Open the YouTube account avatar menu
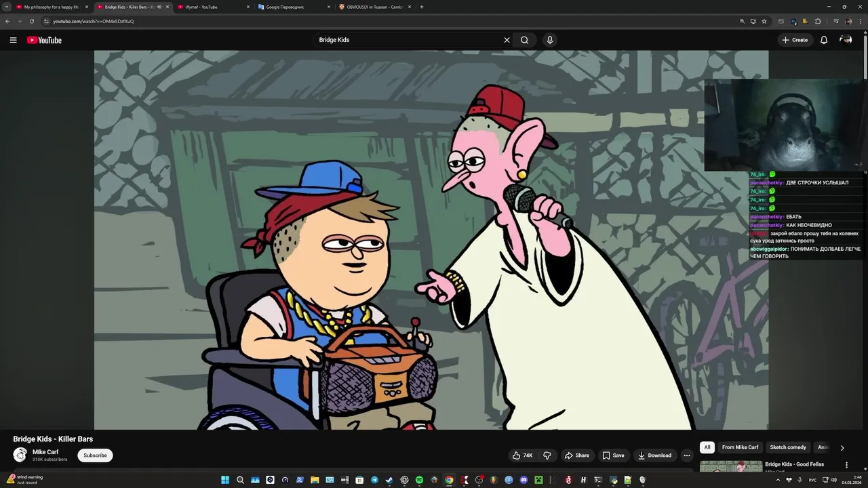The height and width of the screenshot is (488, 868). tap(846, 40)
